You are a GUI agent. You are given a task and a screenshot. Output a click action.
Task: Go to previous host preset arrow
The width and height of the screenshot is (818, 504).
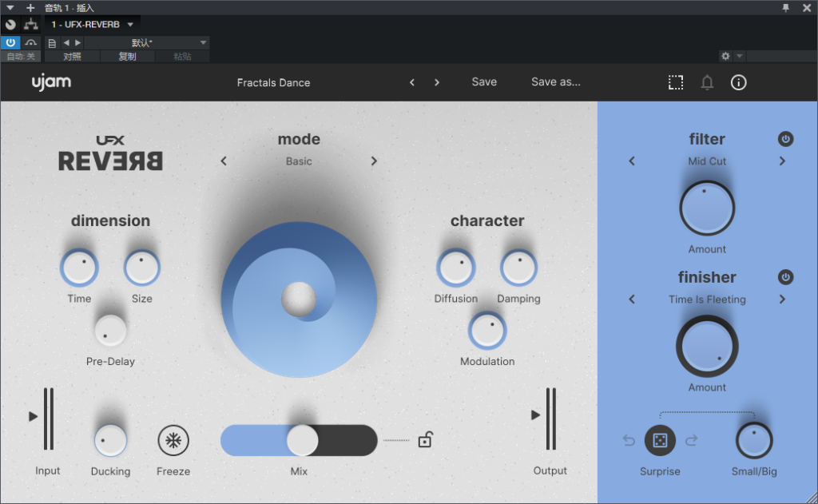coord(66,43)
